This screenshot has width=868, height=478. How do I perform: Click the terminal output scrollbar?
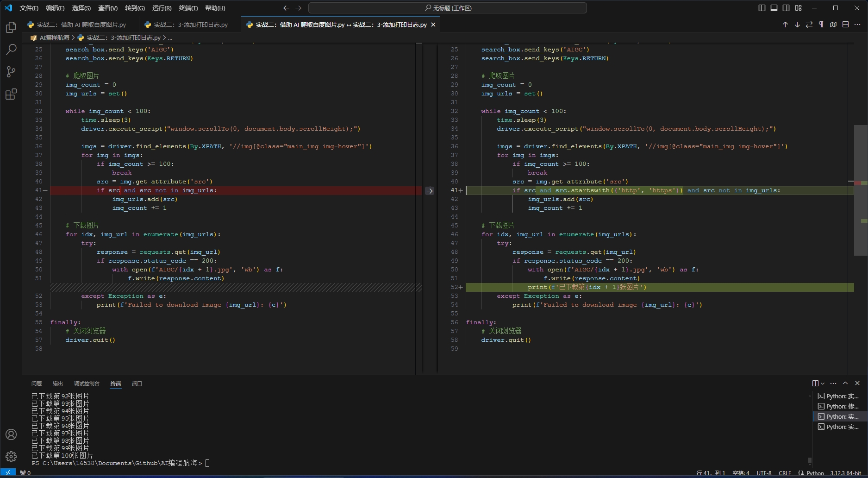tap(810, 460)
